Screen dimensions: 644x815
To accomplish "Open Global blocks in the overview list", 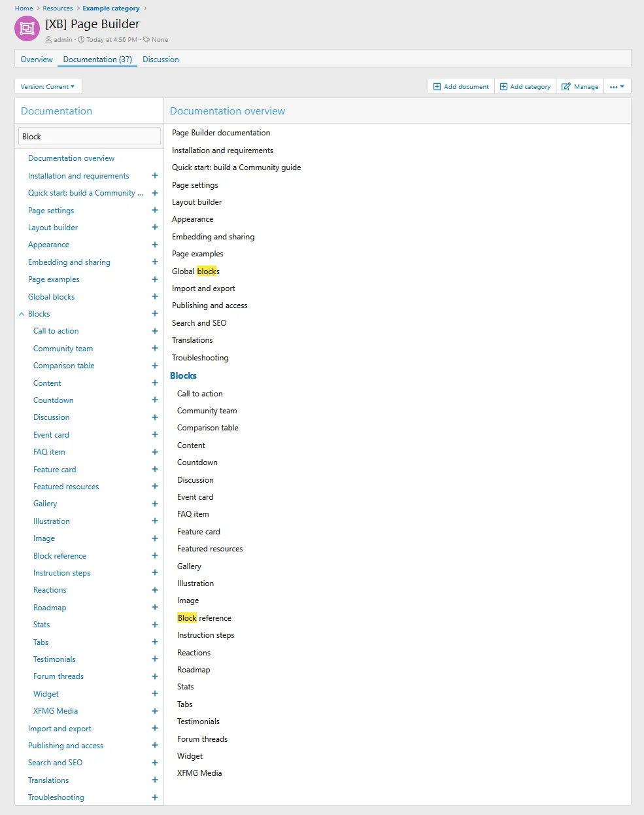I will click(195, 271).
